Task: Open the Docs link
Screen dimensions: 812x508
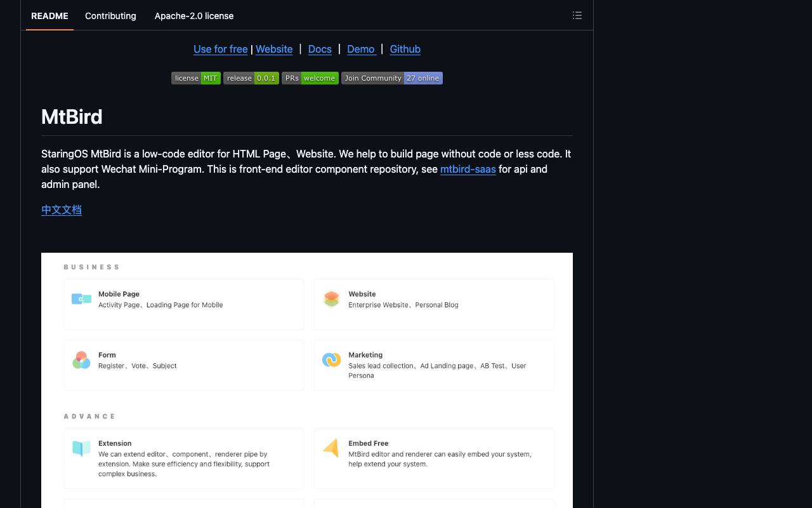Action: coord(320,49)
